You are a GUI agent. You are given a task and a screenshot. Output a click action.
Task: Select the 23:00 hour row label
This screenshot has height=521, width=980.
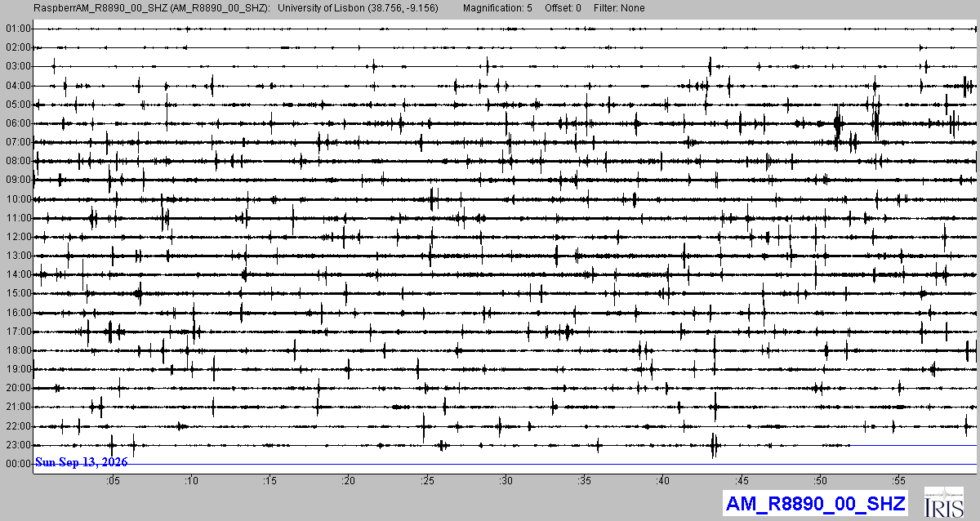18,445
